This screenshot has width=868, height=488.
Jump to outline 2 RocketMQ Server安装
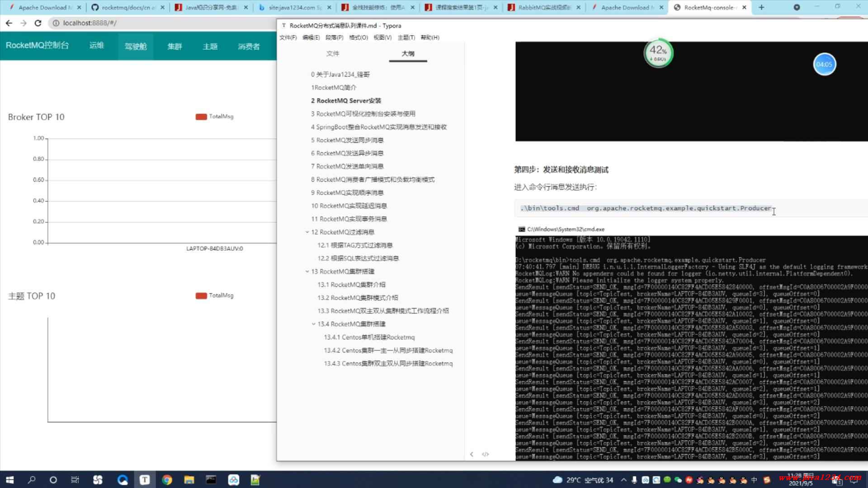tap(346, 101)
